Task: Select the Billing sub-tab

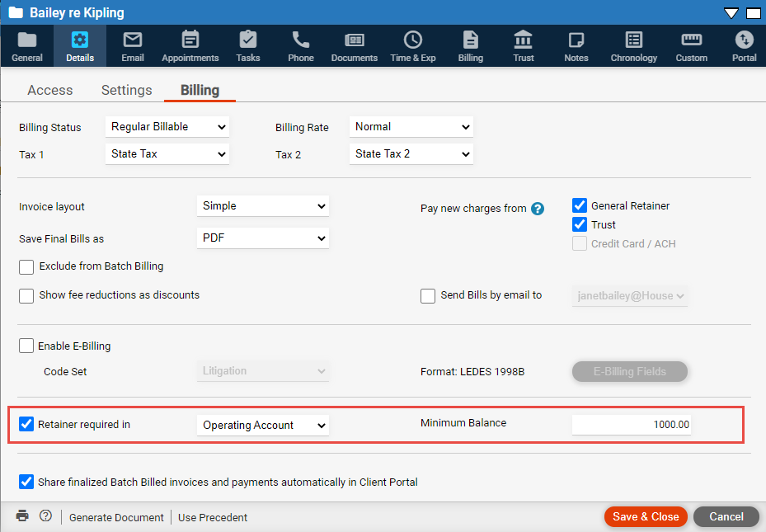Action: pos(200,91)
